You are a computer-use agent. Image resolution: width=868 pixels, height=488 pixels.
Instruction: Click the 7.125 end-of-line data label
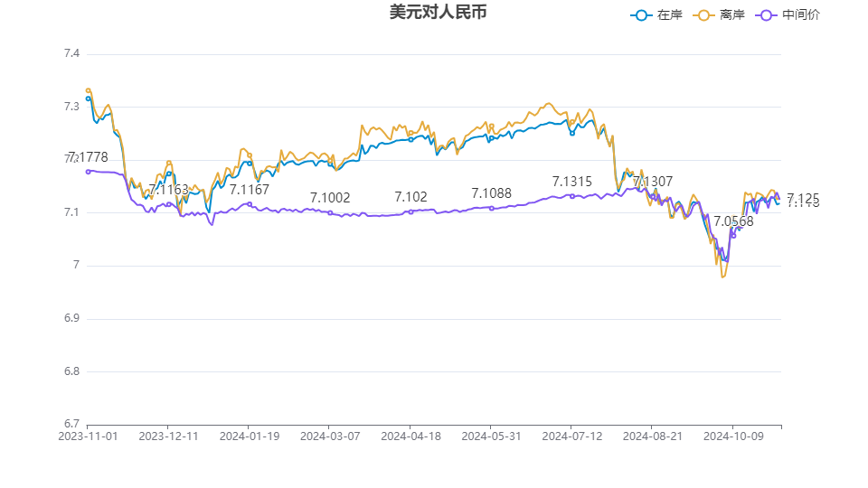pos(803,198)
